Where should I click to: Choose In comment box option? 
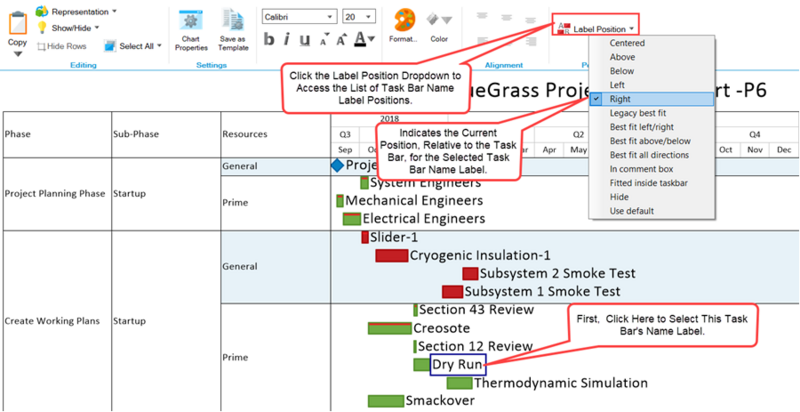(652, 169)
